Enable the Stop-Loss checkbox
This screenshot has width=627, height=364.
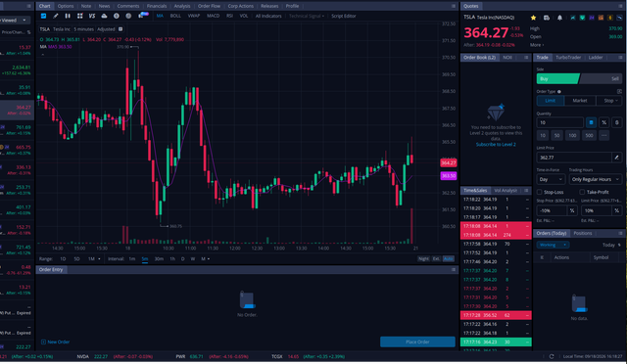point(540,192)
